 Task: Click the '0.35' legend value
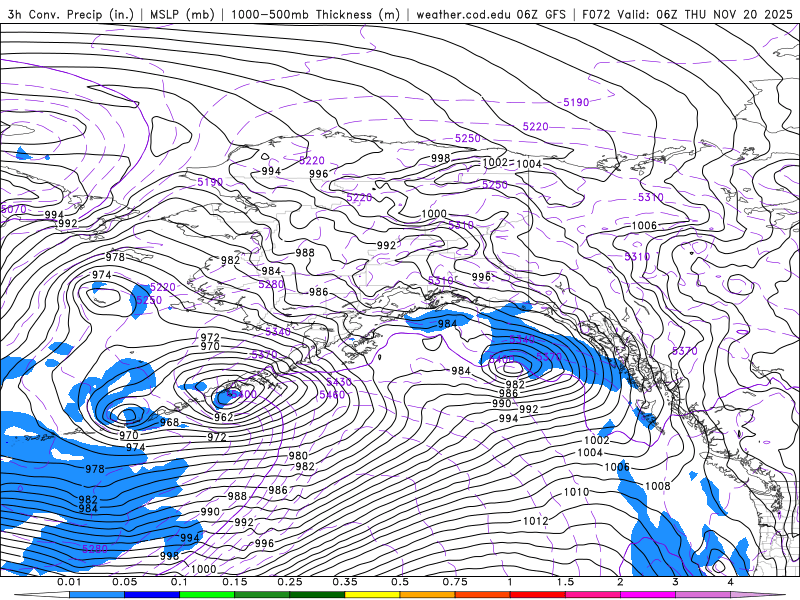tap(345, 582)
